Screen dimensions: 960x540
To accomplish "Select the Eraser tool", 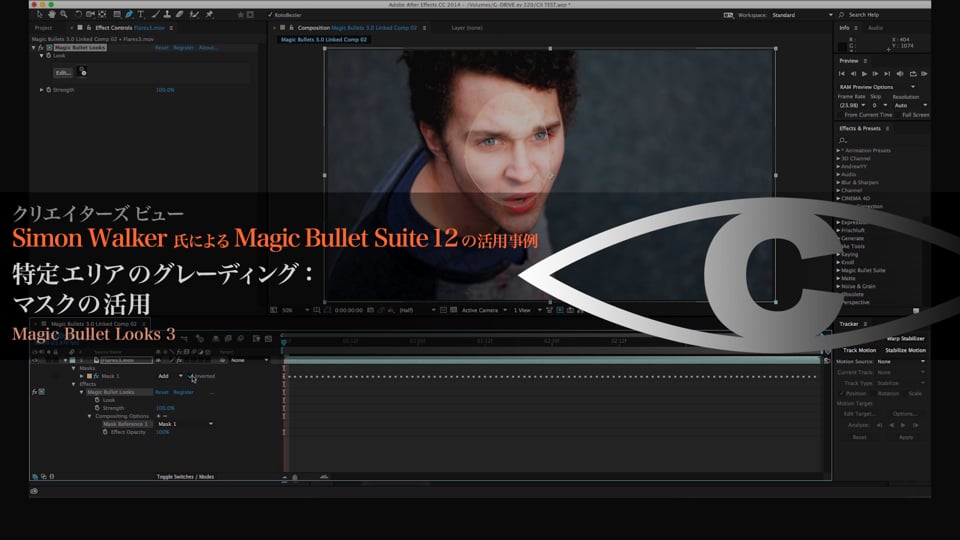I will tap(179, 14).
